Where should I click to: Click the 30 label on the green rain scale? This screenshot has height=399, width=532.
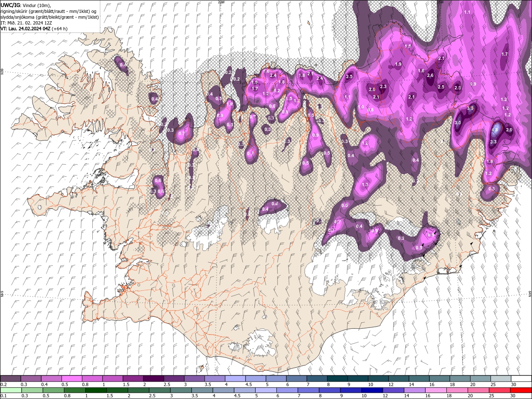513,396
